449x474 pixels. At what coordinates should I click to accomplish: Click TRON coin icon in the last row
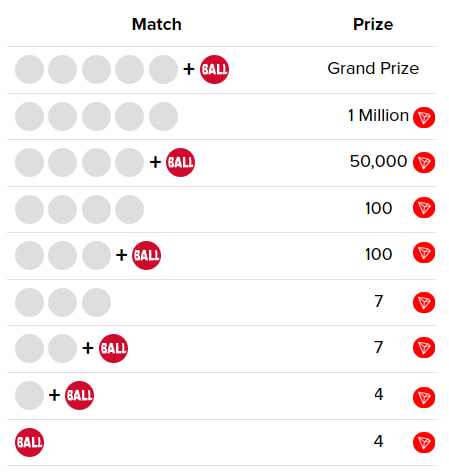click(424, 443)
